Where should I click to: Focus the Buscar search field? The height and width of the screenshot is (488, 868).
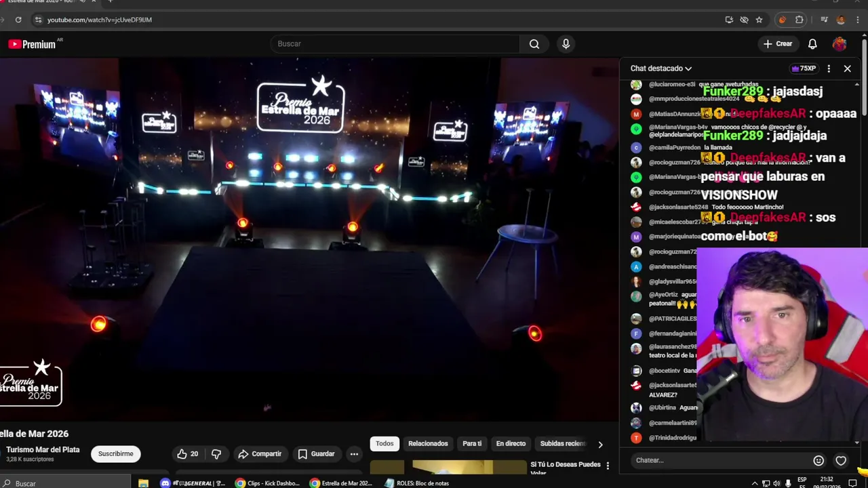coord(397,44)
